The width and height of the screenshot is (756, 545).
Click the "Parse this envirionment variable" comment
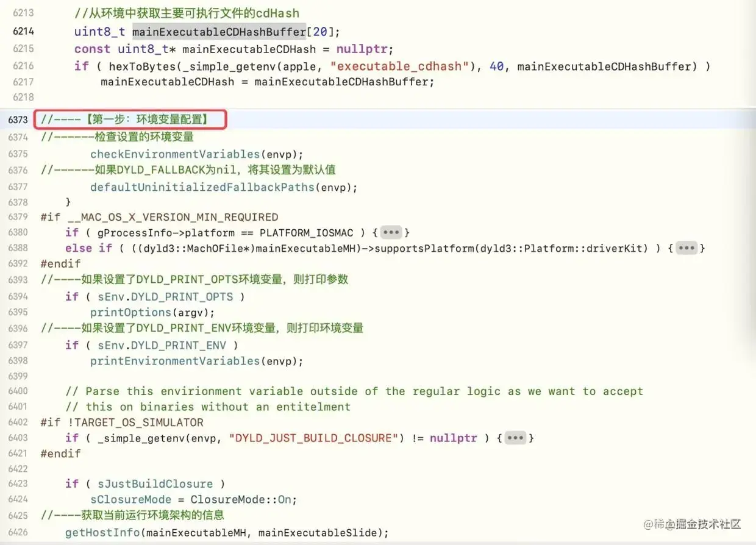point(354,391)
